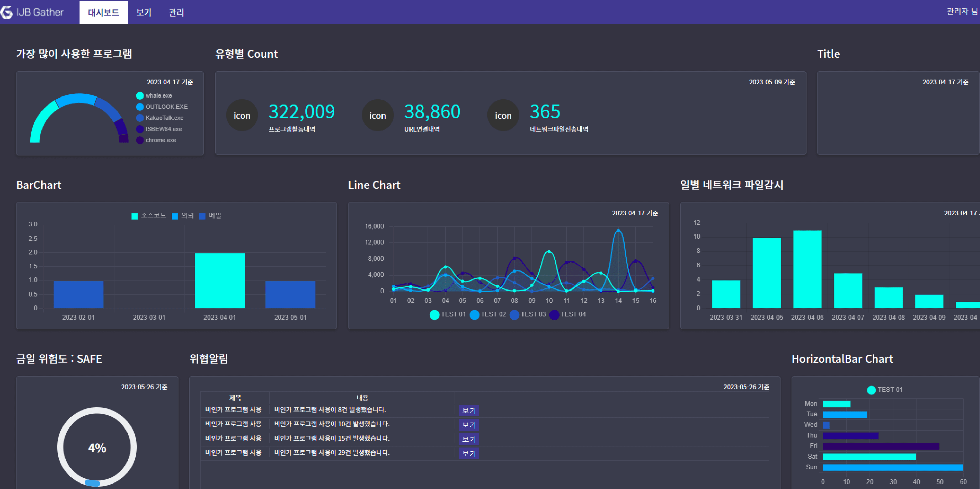
Task: Click the 365 network file count
Action: [x=545, y=112]
